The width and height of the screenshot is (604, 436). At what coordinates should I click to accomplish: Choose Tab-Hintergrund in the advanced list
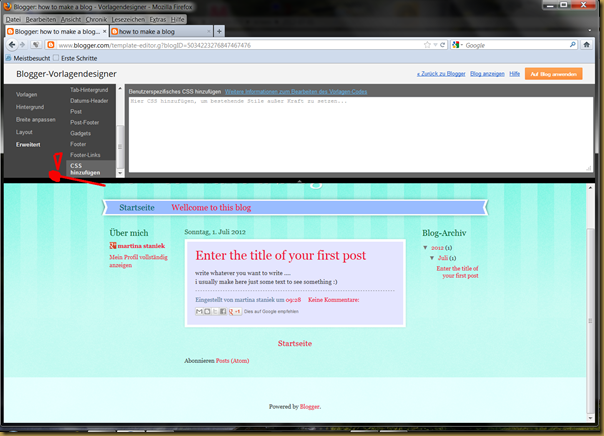click(89, 90)
